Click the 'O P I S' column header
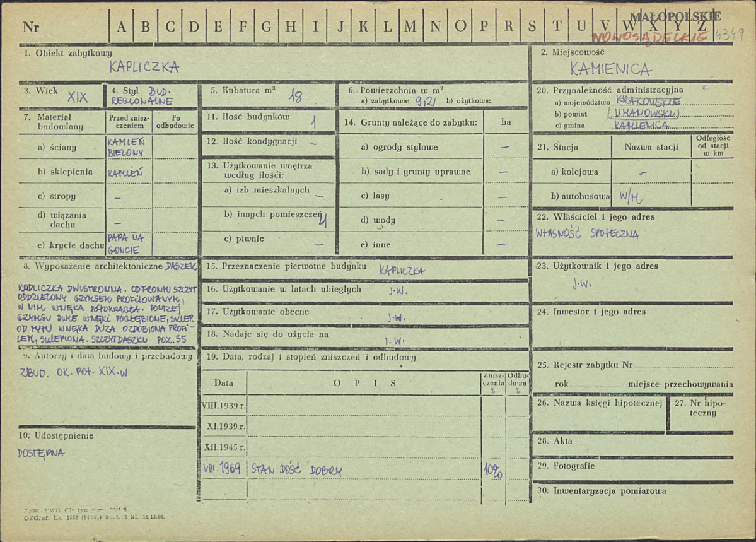756x542 pixels. pos(365,383)
